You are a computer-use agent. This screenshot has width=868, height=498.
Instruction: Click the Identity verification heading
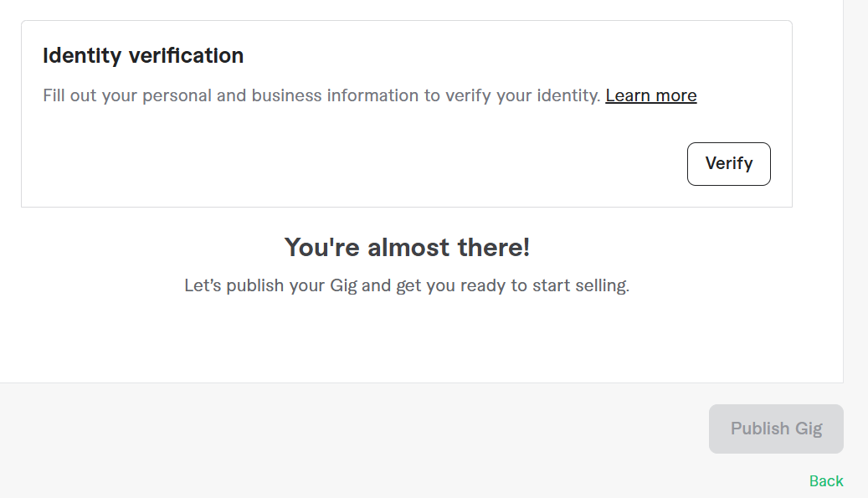pyautogui.click(x=143, y=56)
